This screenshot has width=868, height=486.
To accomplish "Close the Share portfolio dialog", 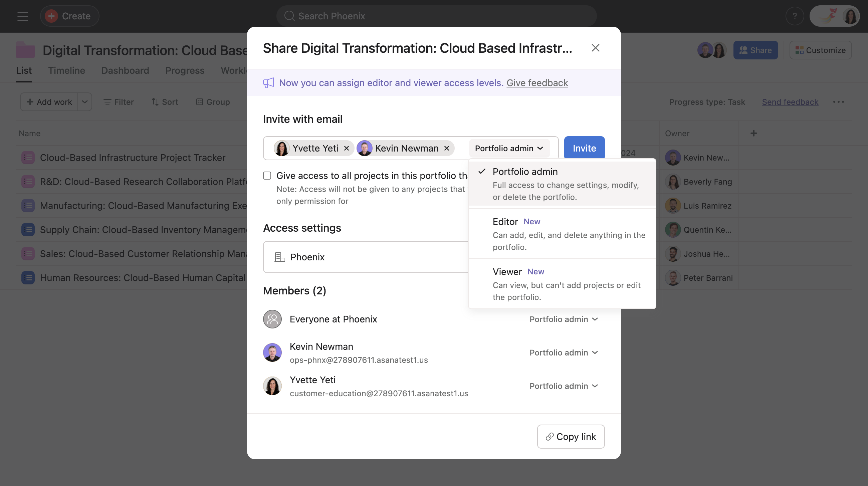I will pos(595,48).
